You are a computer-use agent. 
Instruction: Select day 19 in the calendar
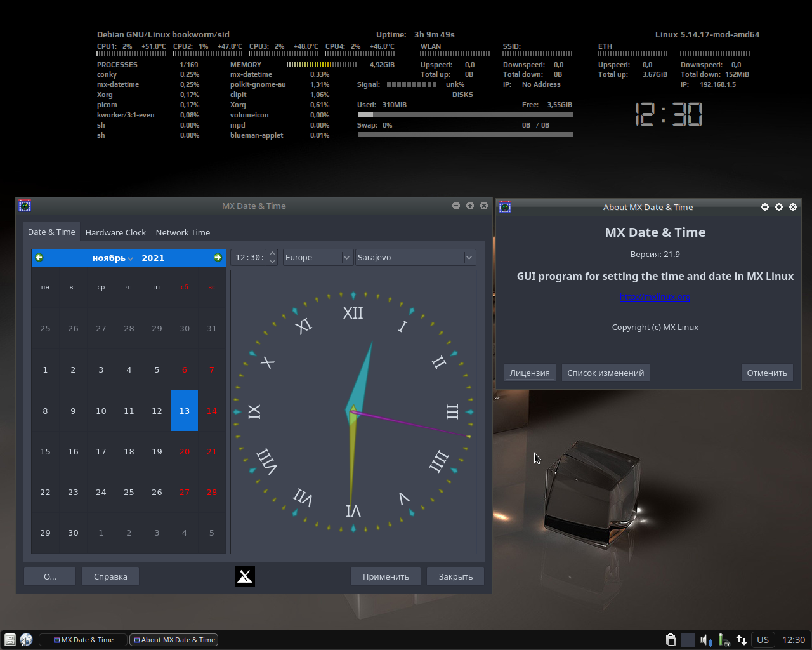[x=157, y=451]
